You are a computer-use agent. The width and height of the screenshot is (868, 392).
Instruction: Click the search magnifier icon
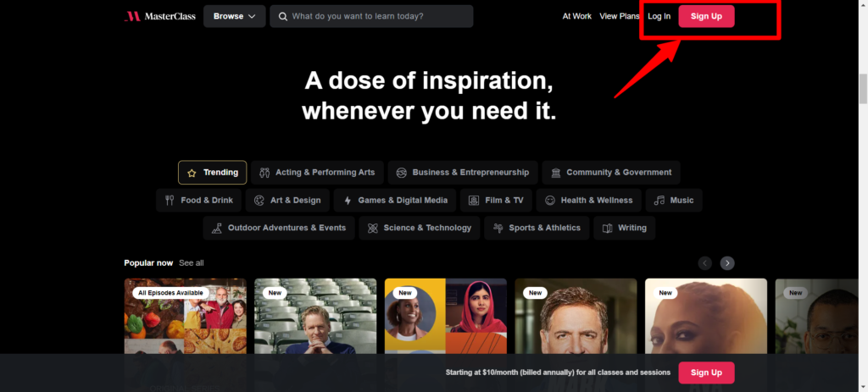point(283,17)
